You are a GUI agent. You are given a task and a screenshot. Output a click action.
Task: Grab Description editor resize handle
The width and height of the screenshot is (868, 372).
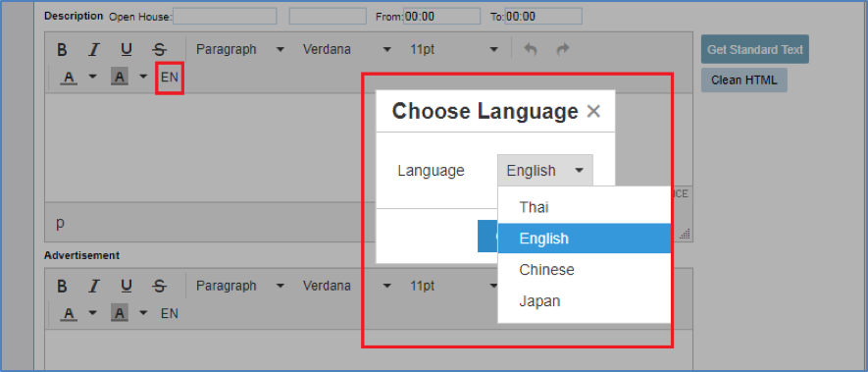(x=686, y=235)
